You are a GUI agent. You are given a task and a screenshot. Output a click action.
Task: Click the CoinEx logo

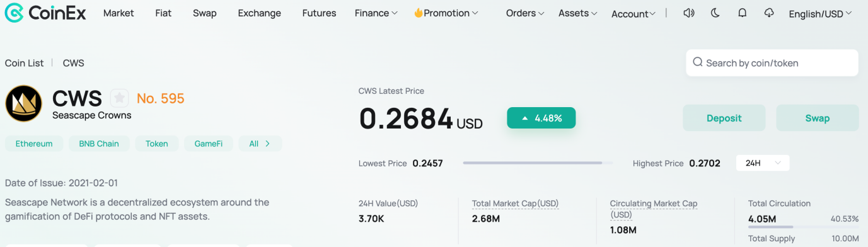45,13
